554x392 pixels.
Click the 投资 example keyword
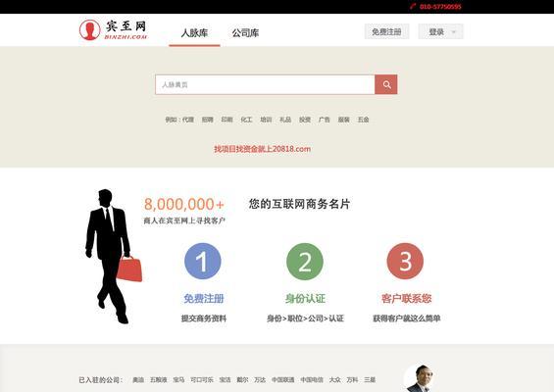[305, 120]
